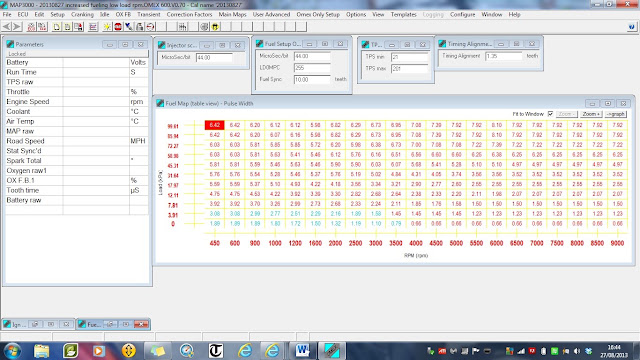Image resolution: width=640 pixels, height=360 pixels.
Task: Click the Road Speed parameter row
Action: (76, 141)
